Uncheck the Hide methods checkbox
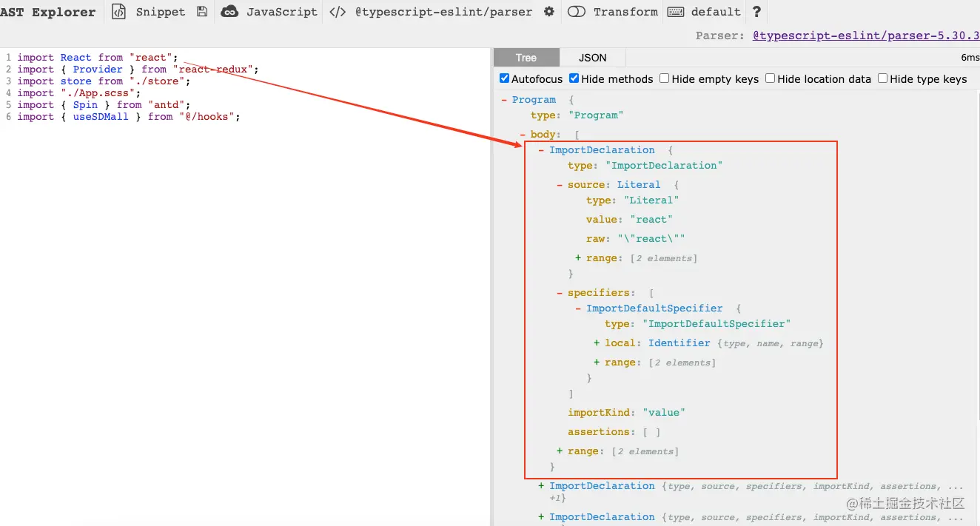This screenshot has width=980, height=526. click(574, 78)
